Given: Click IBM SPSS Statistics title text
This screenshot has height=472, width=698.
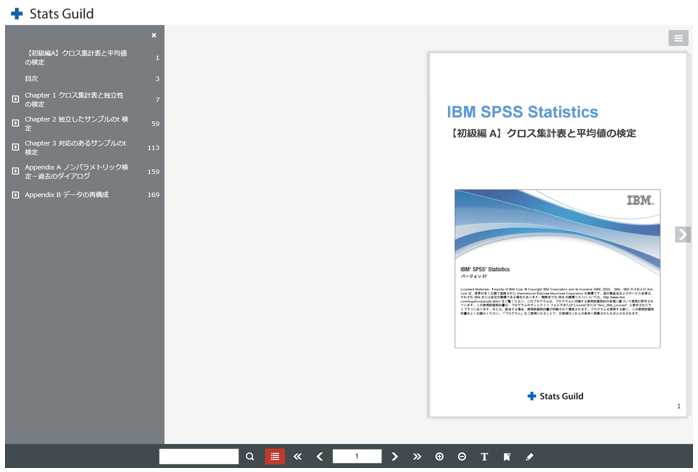Looking at the screenshot, I should [x=523, y=112].
